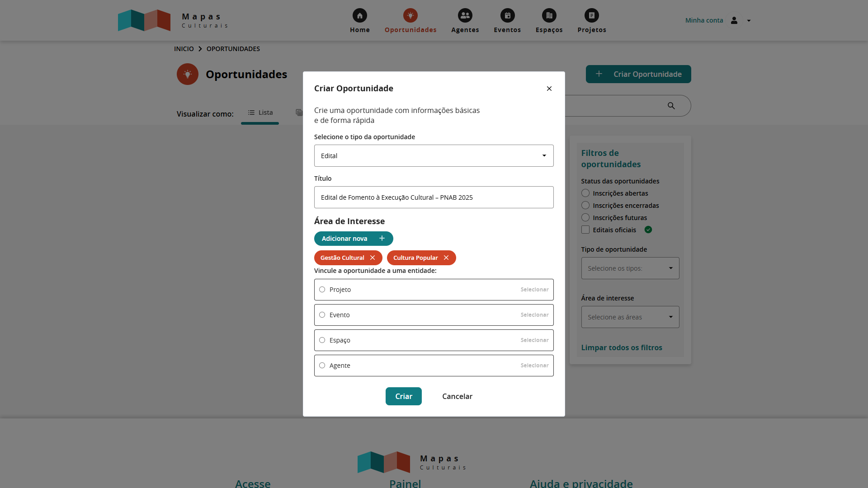Open the Selecione os tipos dropdown
Screen dimensions: 868x488
[x=630, y=268]
